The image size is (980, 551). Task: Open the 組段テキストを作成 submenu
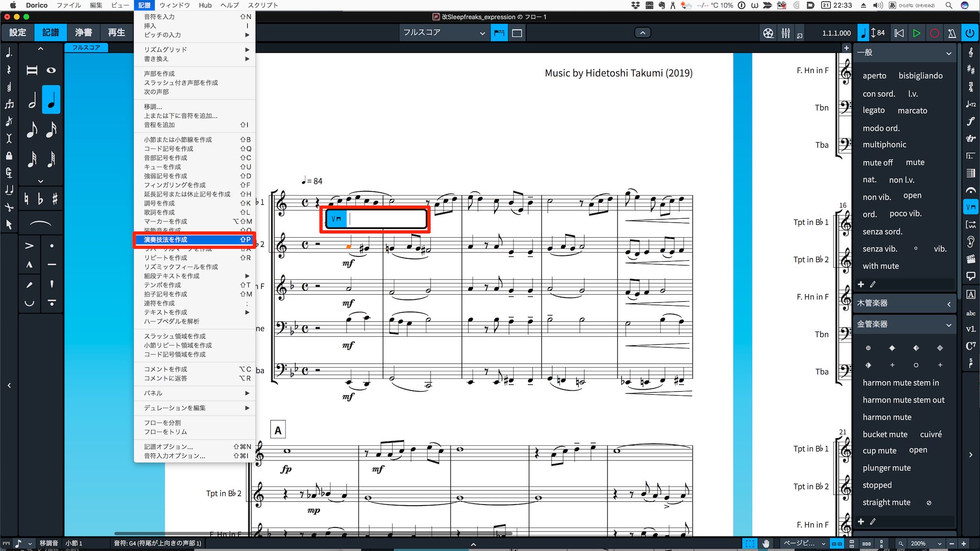195,276
